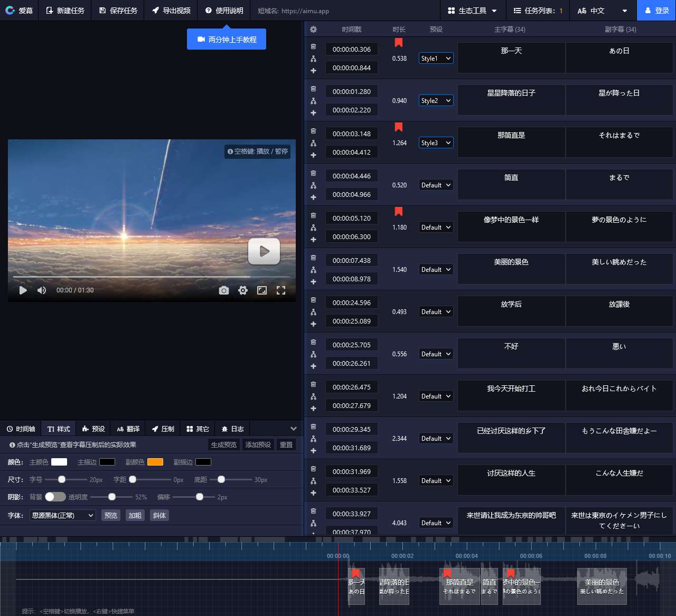Viewport: 676px width, 616px height.
Task: Click the start time field 00:00:07.438
Action: tap(352, 260)
